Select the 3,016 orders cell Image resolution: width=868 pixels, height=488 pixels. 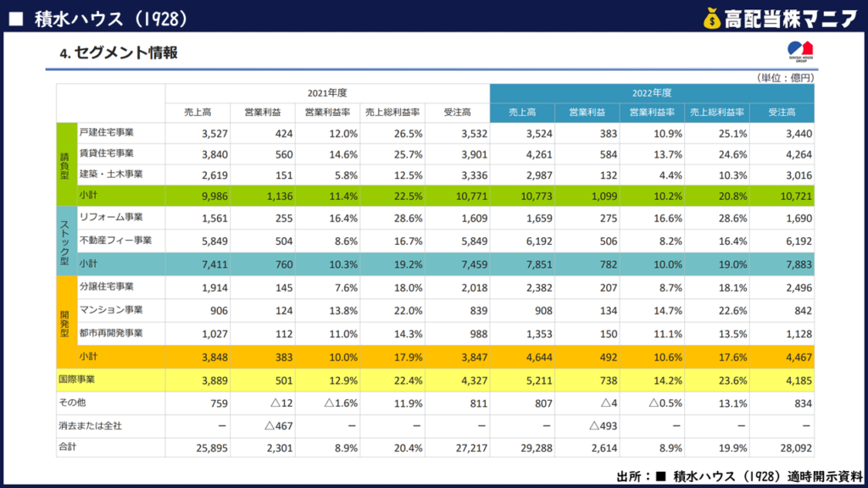[x=798, y=175]
